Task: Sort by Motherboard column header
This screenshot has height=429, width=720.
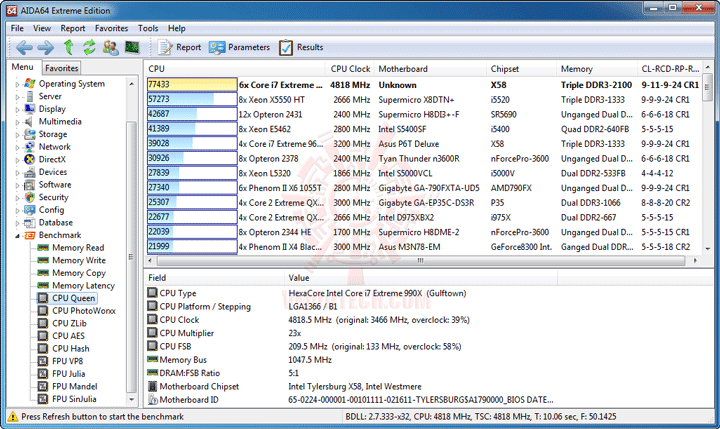Action: click(x=430, y=69)
